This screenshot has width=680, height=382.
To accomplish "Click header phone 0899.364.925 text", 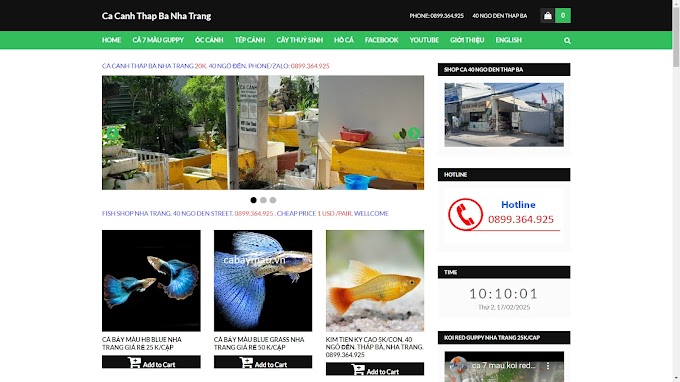I will point(437,16).
